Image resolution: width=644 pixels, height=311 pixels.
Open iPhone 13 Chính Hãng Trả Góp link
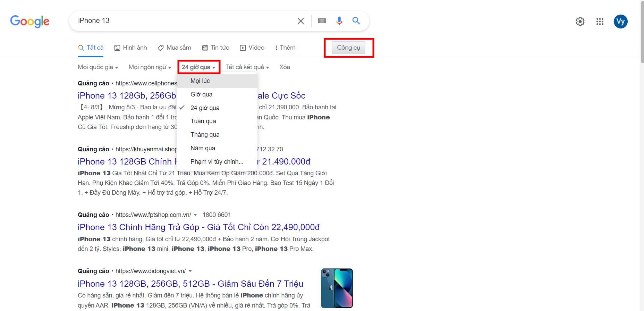(198, 227)
